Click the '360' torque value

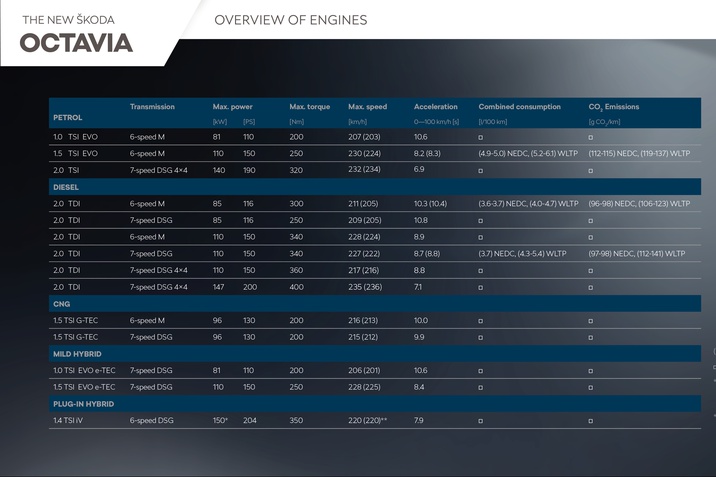296,270
